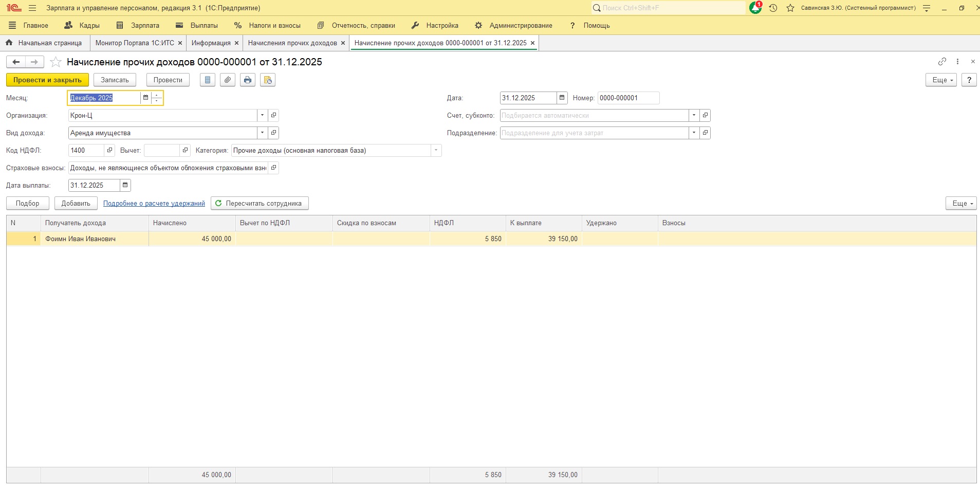980x490 pixels.
Task: Open notifications bell icon
Action: 755,8
